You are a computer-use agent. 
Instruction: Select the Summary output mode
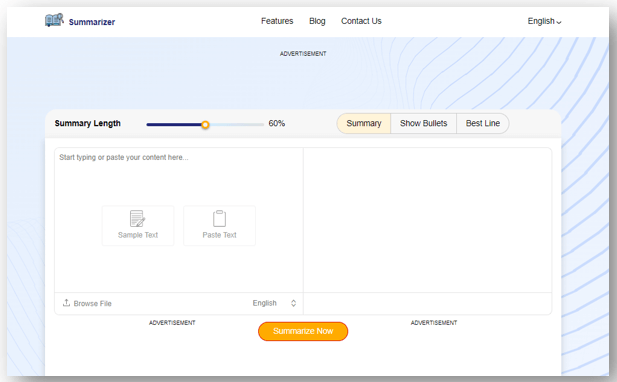coord(364,124)
